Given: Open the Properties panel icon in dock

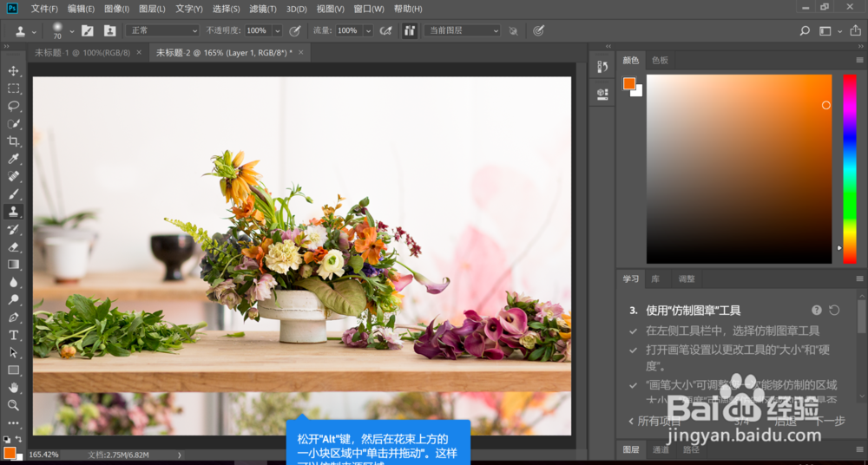Looking at the screenshot, I should pos(603,94).
